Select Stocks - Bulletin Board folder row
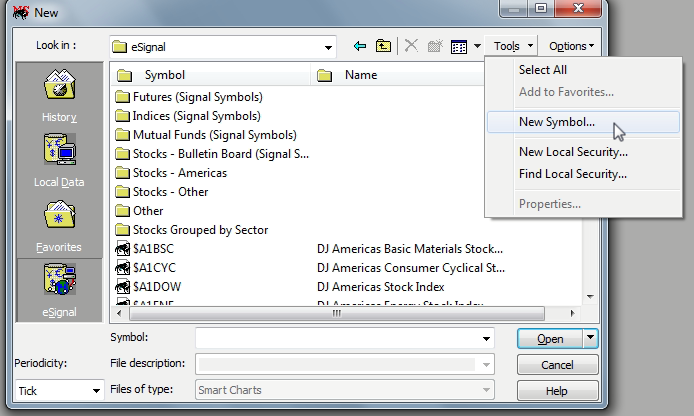Screen dimensions: 694x416 (212, 154)
